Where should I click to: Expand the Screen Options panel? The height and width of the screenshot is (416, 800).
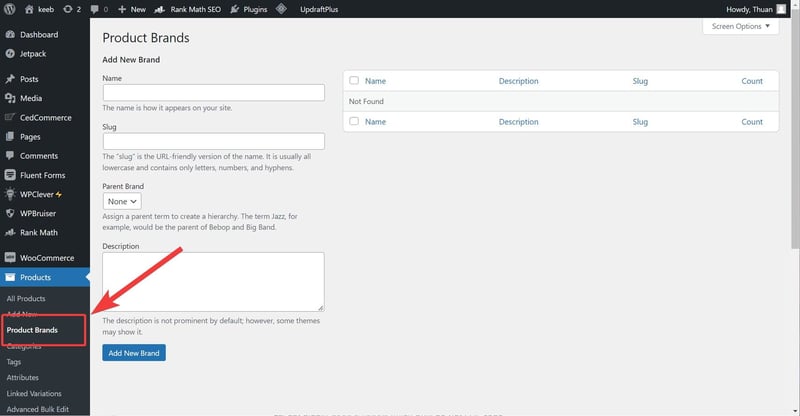(x=740, y=26)
